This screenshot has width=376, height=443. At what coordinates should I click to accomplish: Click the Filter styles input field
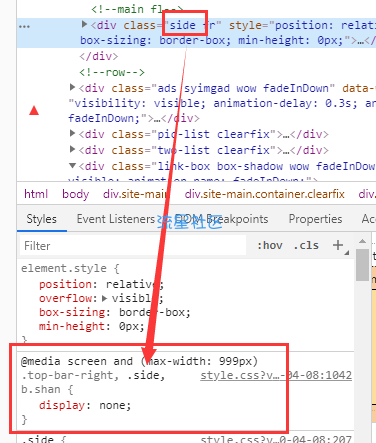133,246
